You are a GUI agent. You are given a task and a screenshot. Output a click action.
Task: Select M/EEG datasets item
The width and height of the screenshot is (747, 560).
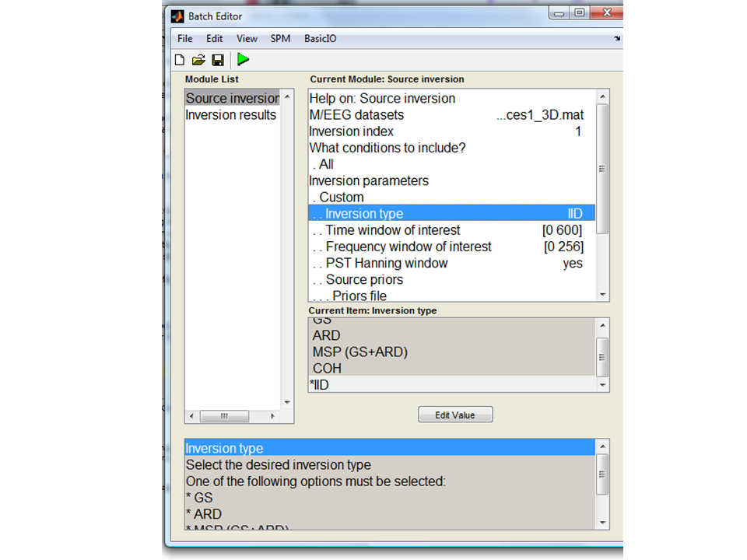[356, 115]
